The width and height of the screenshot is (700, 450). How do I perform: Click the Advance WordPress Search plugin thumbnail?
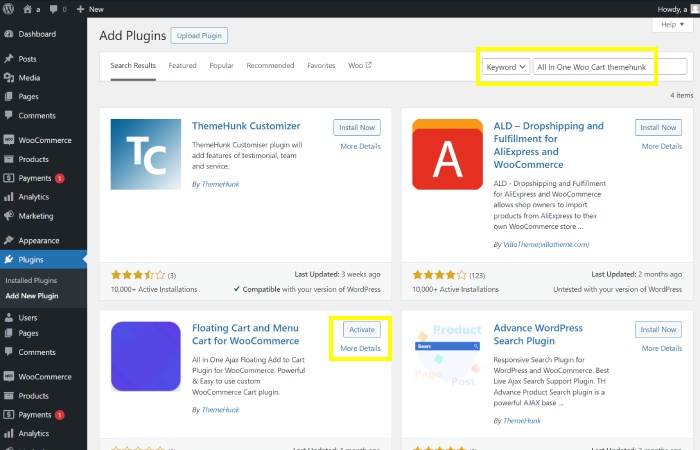coord(447,356)
